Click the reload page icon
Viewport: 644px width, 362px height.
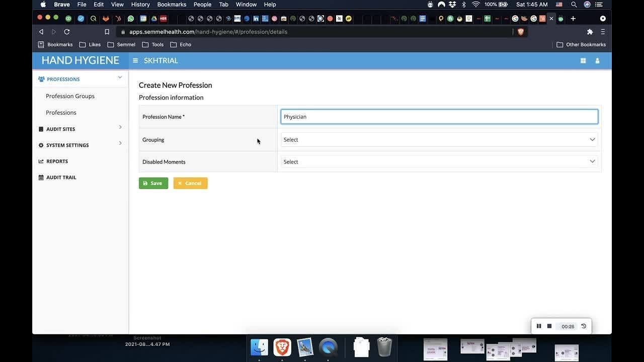click(x=66, y=32)
